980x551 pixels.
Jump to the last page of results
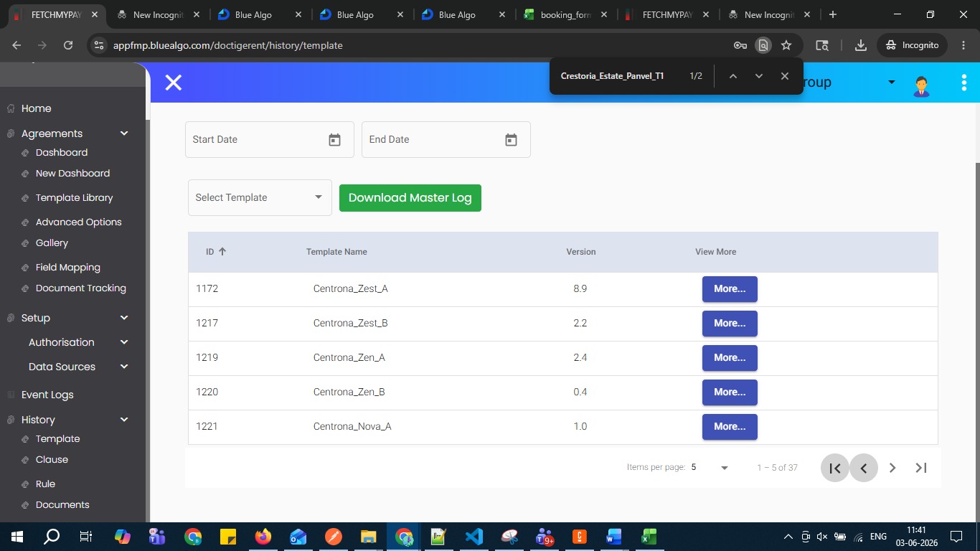tap(921, 468)
